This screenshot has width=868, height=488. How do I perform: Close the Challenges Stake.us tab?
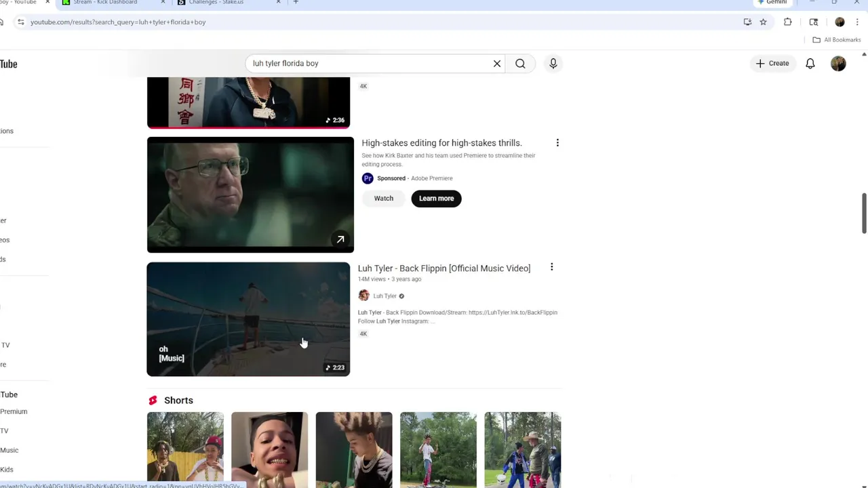coord(278,2)
